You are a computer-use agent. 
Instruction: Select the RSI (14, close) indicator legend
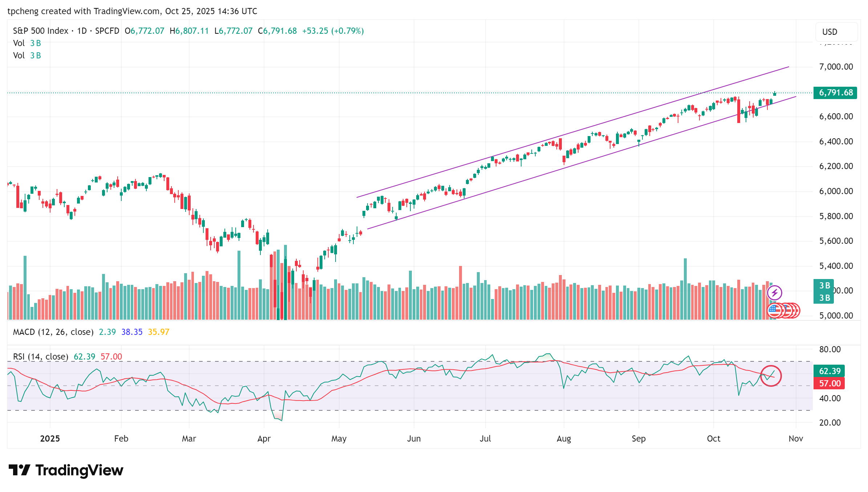tap(40, 357)
